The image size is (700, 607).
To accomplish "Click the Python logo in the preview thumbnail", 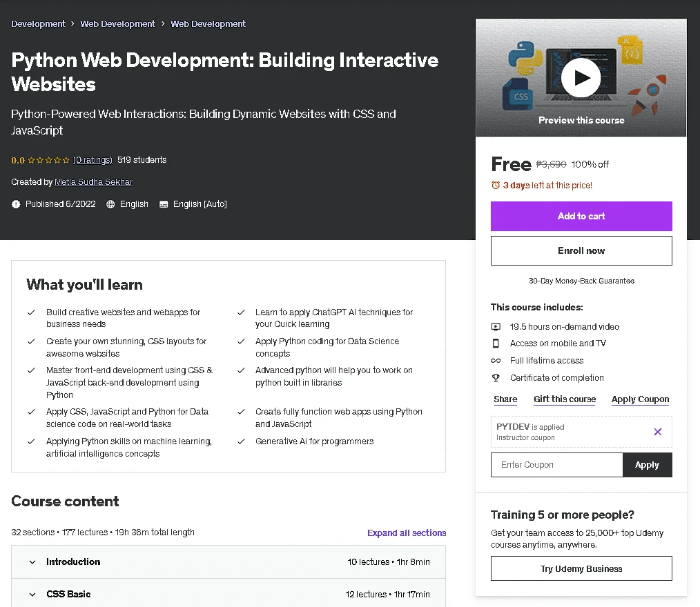I will click(525, 58).
